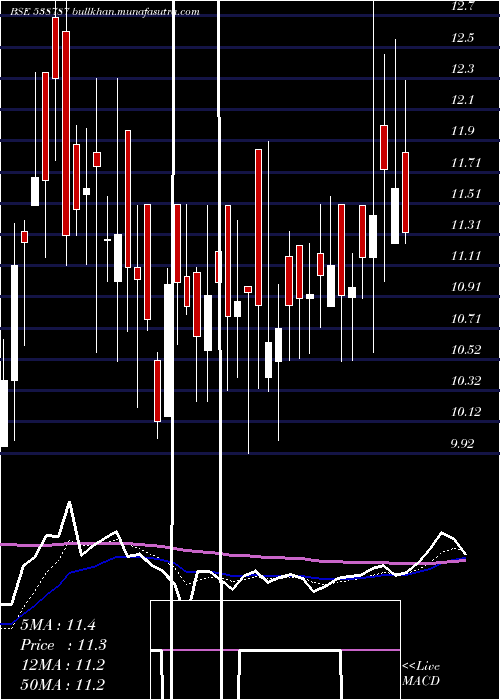
Task: Click the 12.7 price axis label
Action: coord(462,7)
